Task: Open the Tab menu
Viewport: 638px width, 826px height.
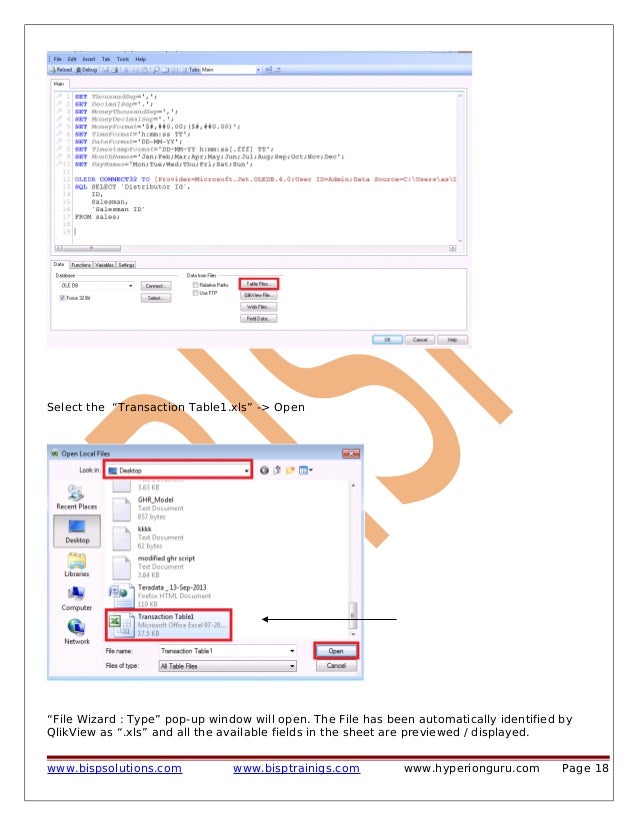Action: point(106,59)
